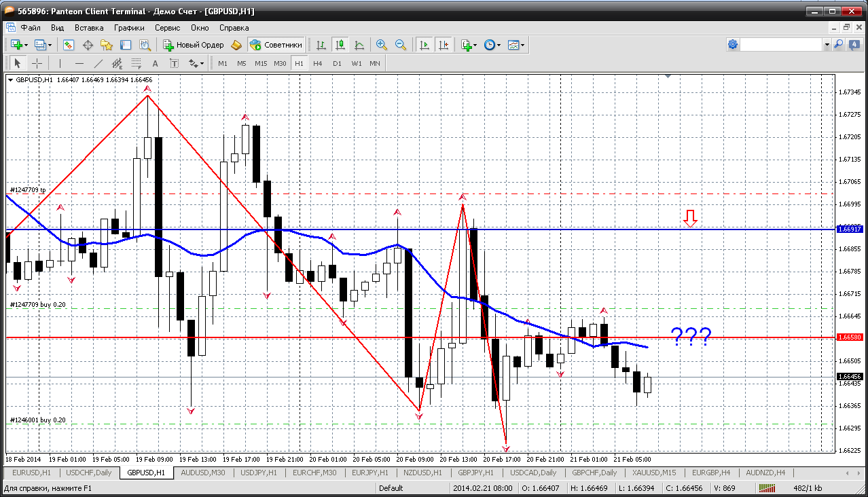Open the Data Window crosshair-circle icon
Viewport: 868px width, 497px height.
pos(88,45)
